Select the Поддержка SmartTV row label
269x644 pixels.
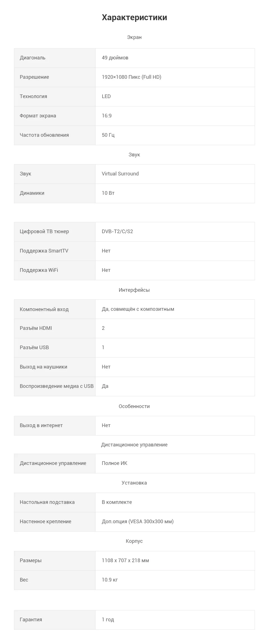44,251
